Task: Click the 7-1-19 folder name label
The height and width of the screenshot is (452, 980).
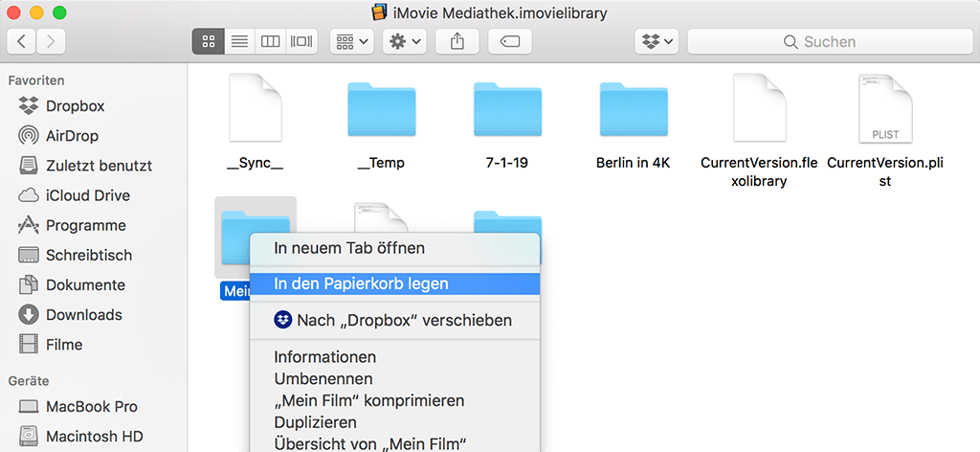Action: pyautogui.click(x=507, y=164)
